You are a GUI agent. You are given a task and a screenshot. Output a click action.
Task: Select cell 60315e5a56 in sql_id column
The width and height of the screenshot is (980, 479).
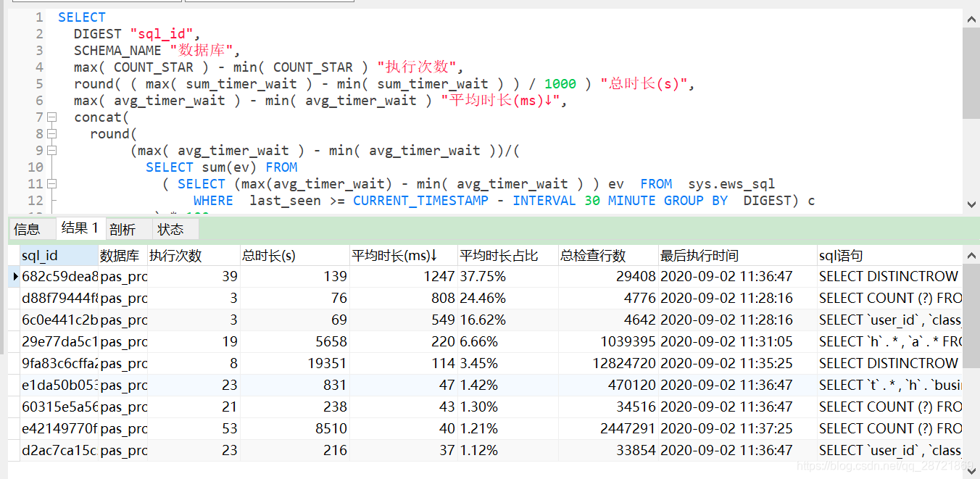pos(60,407)
